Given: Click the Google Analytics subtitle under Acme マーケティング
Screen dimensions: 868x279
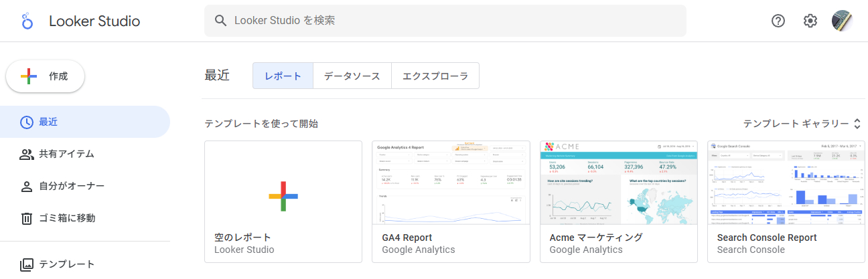Looking at the screenshot, I should [x=586, y=250].
